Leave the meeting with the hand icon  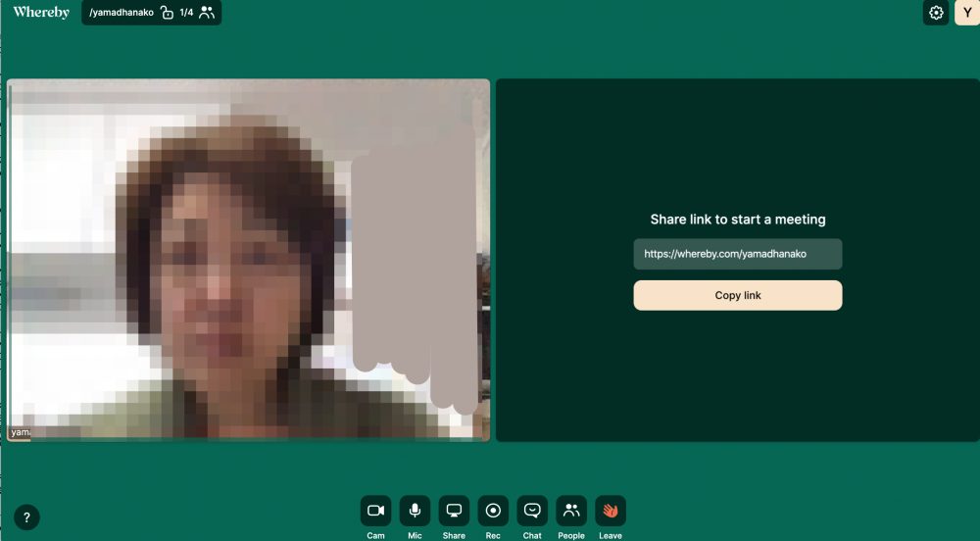coord(611,511)
